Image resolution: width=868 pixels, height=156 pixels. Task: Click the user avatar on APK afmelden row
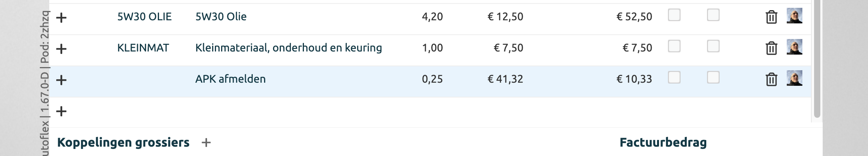794,78
